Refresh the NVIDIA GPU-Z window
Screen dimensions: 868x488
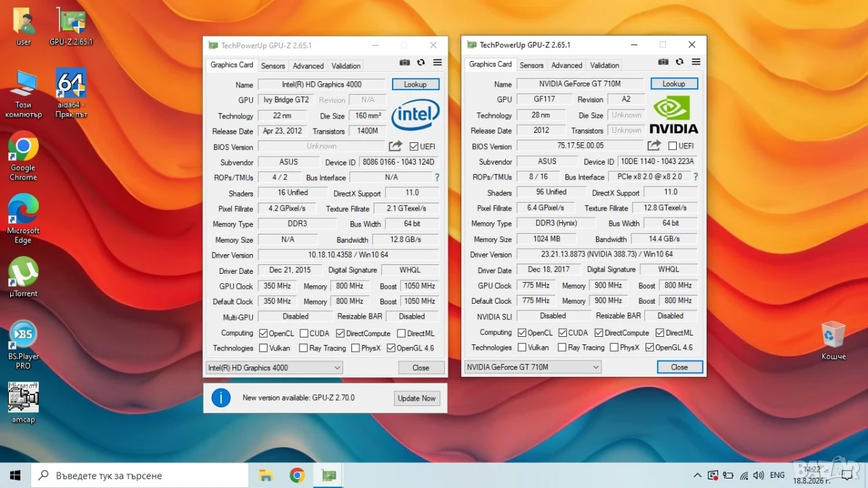pos(679,62)
